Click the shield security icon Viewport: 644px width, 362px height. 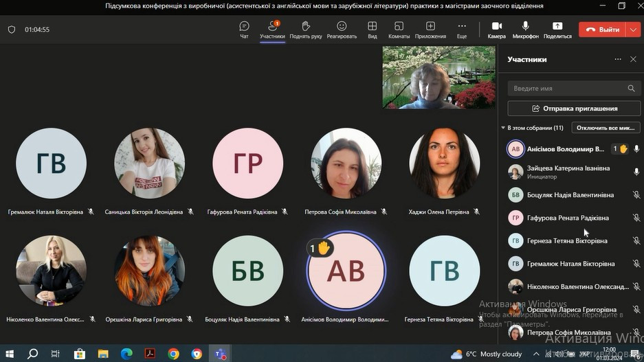[11, 30]
